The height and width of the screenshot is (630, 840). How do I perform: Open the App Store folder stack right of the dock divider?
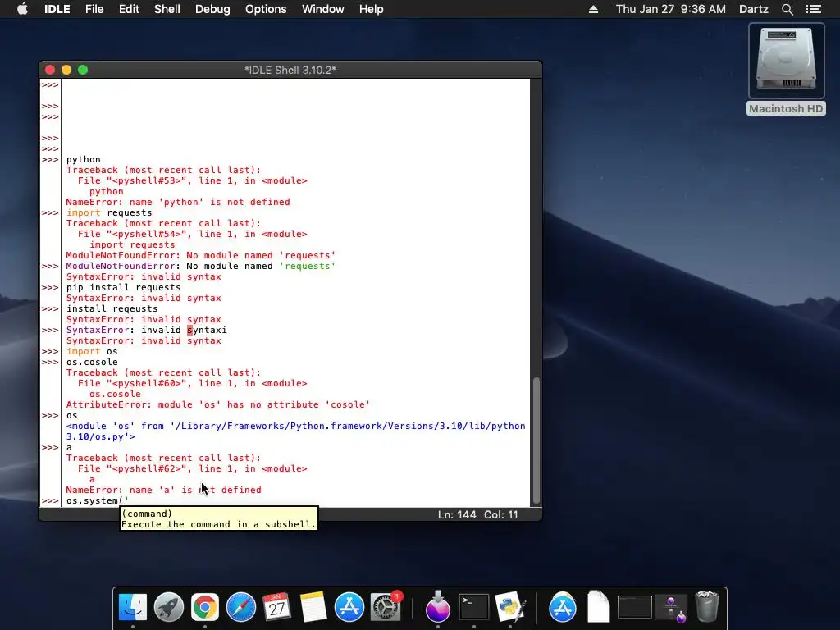[x=563, y=608]
